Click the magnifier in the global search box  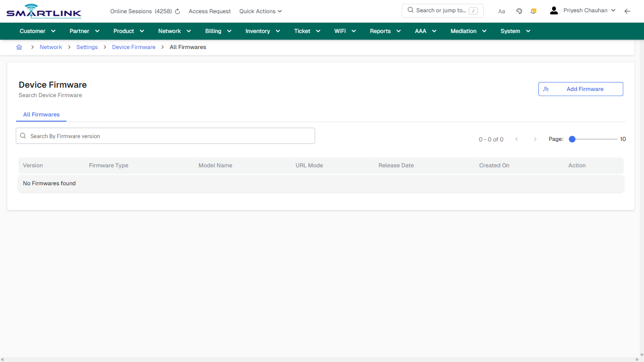[x=410, y=10]
